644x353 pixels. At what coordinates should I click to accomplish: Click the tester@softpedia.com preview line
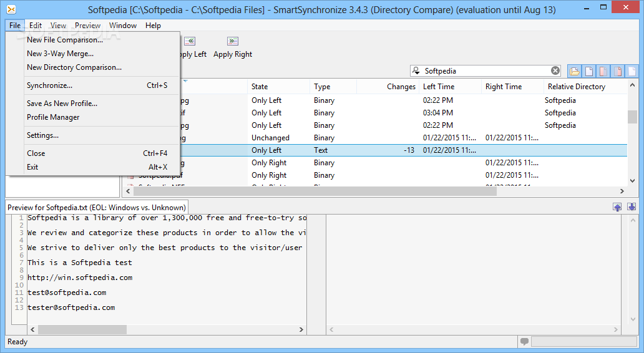click(x=72, y=308)
